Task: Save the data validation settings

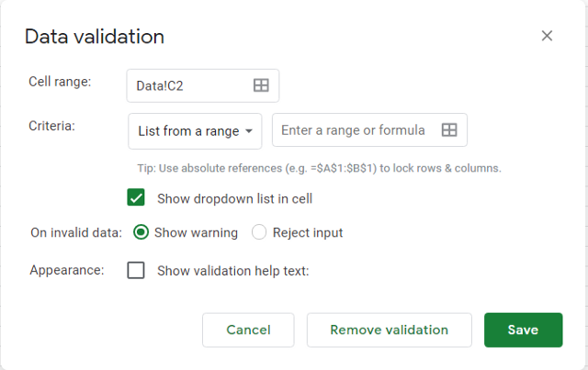Action: [523, 330]
